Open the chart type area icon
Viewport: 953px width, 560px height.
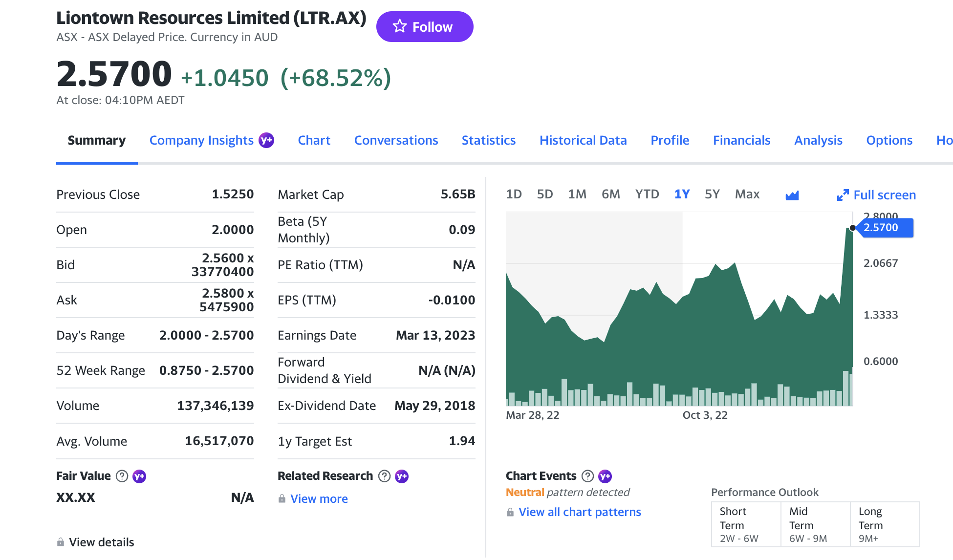[792, 195]
